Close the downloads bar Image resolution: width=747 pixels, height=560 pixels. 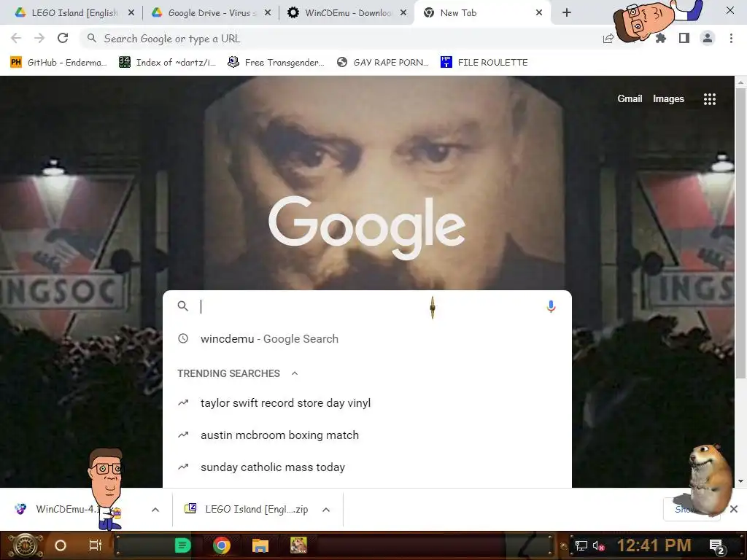(734, 509)
